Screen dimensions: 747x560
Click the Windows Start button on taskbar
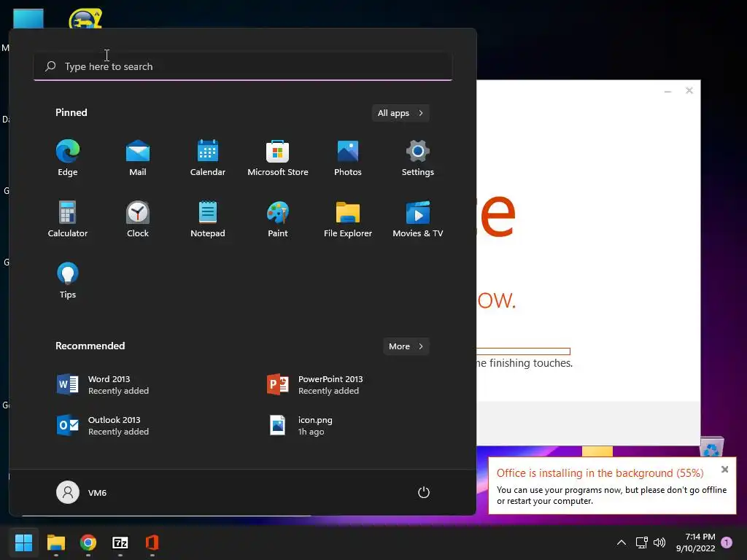pos(23,542)
